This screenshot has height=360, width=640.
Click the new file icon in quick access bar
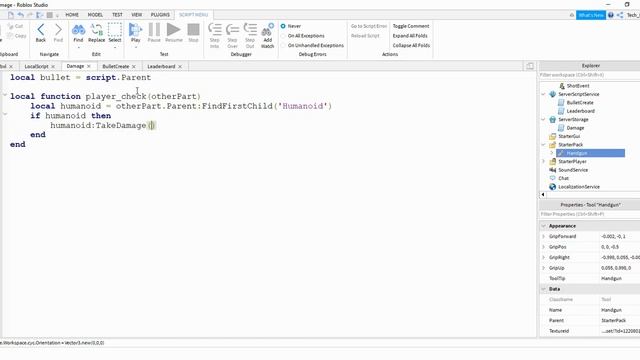click(x=11, y=15)
